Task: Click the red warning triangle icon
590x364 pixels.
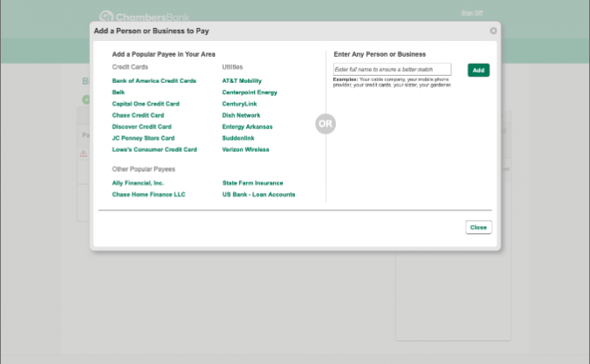Action: 84,154
